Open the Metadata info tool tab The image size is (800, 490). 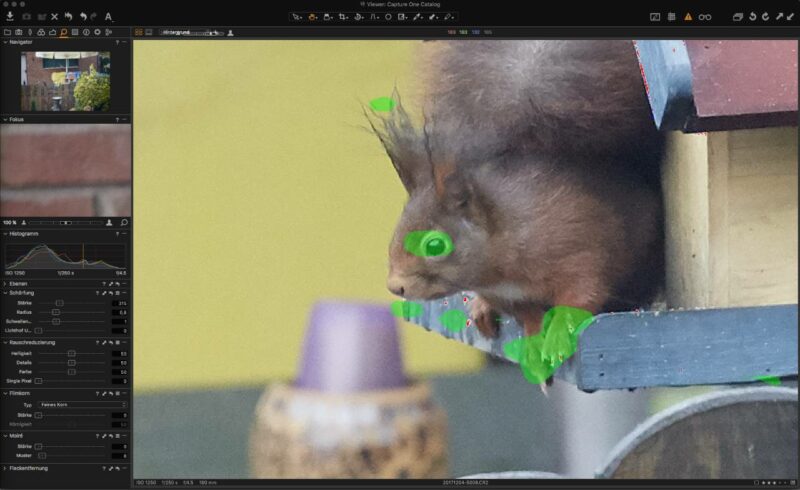pos(86,32)
